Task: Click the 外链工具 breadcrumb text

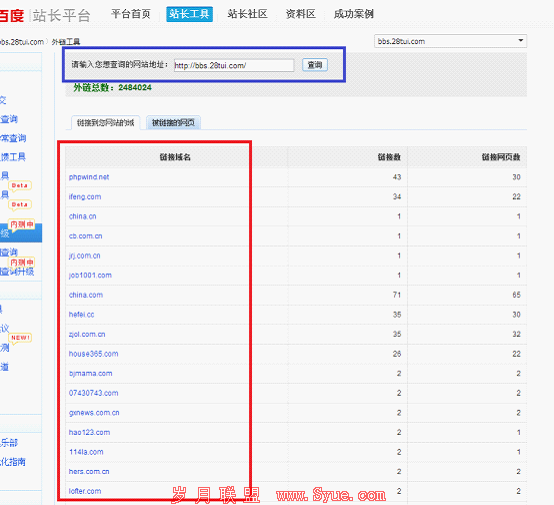Action: 66,42
